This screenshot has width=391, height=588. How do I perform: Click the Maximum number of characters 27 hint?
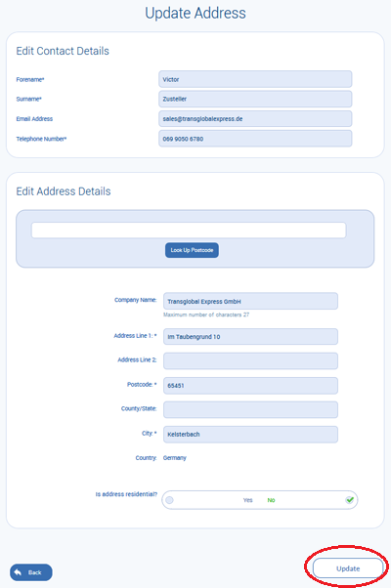(x=206, y=315)
